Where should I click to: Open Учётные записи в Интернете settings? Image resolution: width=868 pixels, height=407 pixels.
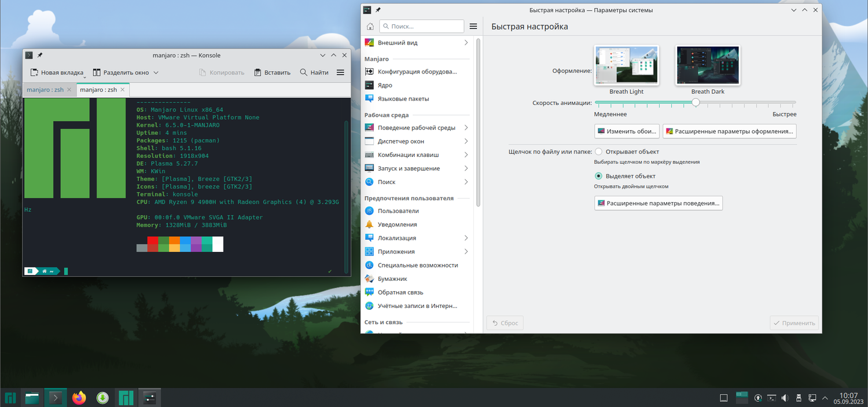pos(417,306)
